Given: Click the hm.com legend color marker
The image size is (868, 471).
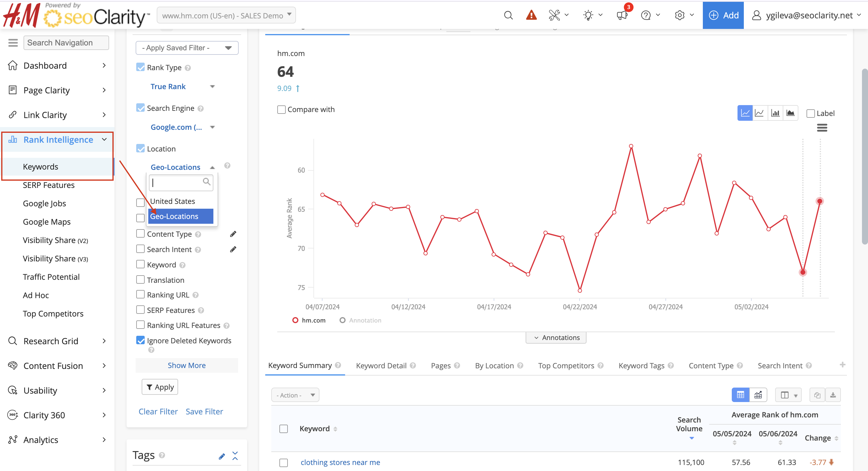Looking at the screenshot, I should [x=295, y=320].
